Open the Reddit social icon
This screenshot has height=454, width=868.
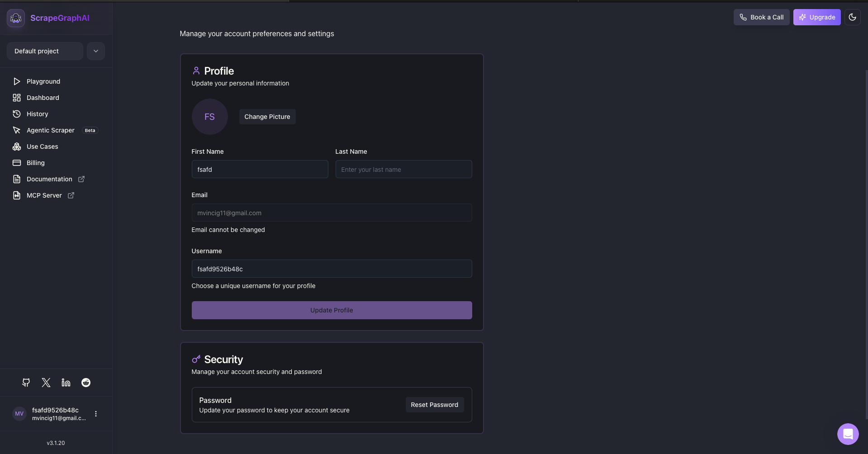85,383
